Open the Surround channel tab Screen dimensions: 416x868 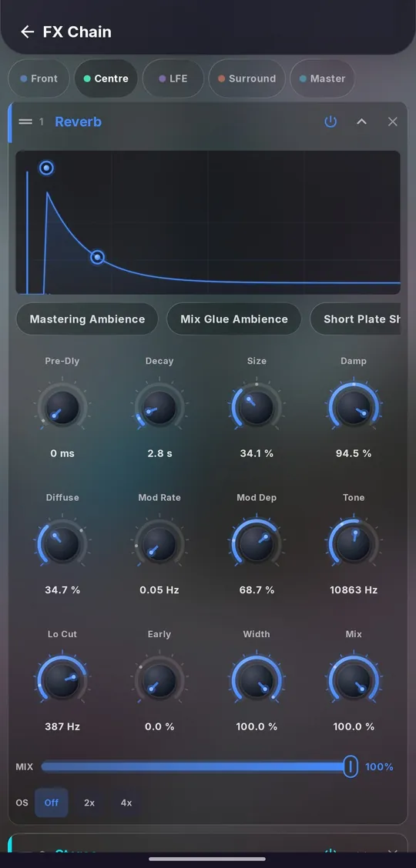[x=247, y=78]
